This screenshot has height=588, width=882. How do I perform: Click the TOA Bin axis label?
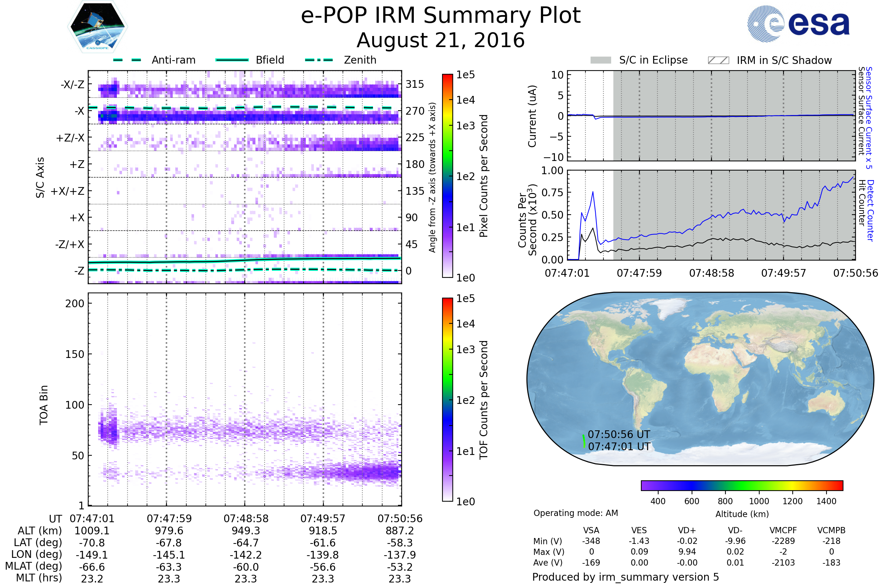pyautogui.click(x=43, y=405)
